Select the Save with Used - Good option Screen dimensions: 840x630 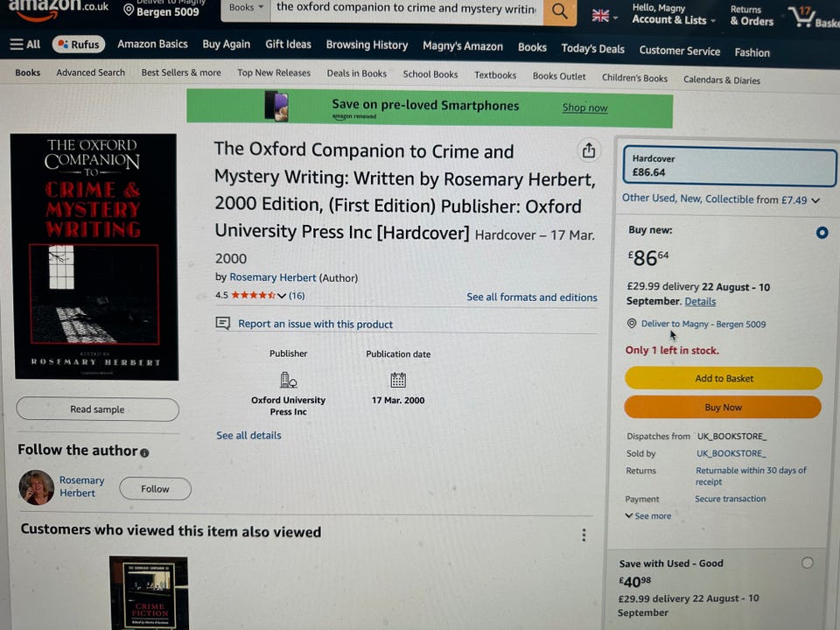point(807,563)
